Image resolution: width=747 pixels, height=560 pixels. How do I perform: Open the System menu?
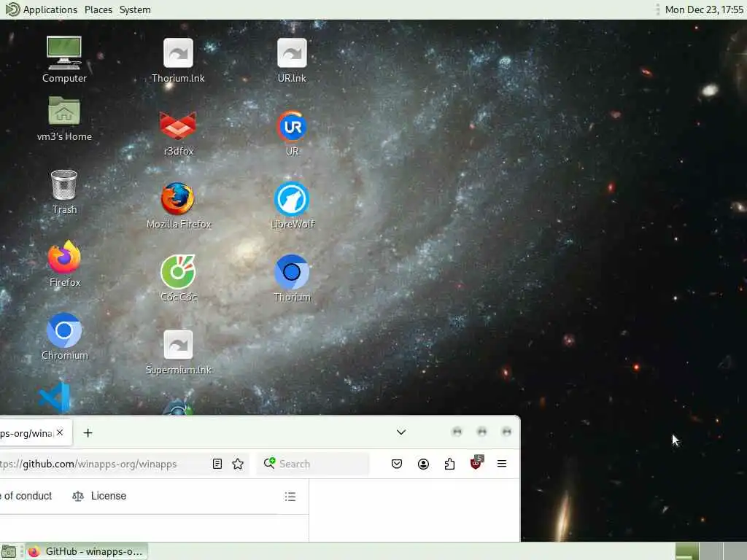[x=135, y=9]
